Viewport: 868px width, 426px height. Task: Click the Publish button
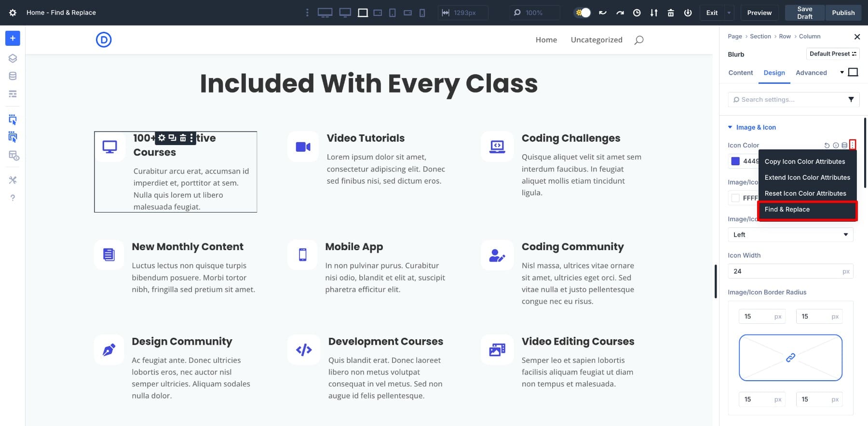843,13
